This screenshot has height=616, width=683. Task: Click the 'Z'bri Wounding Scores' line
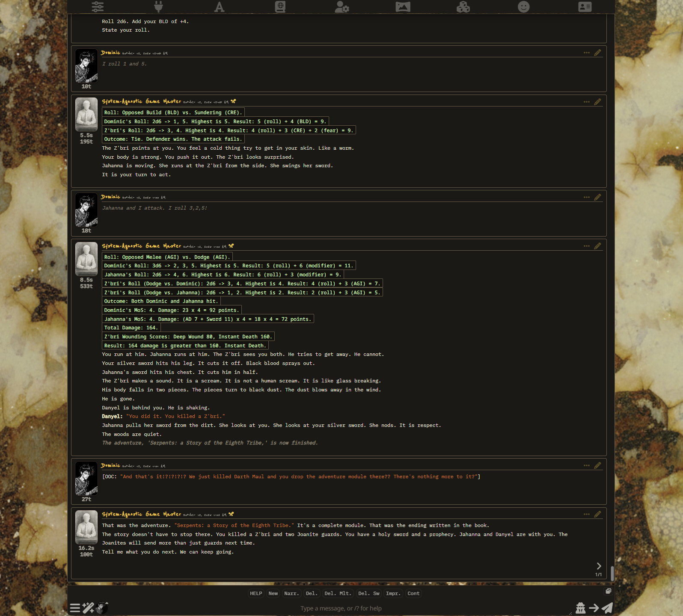188,337
